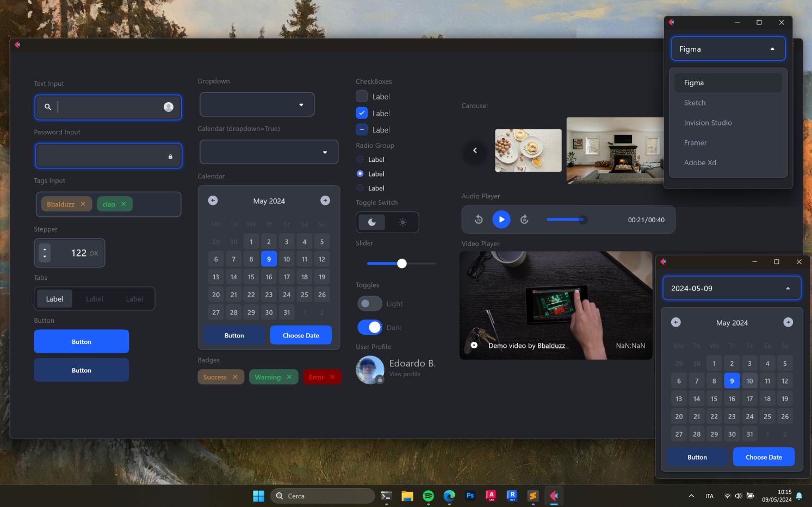
Task: Click the audio rewind icon
Action: coord(479,220)
